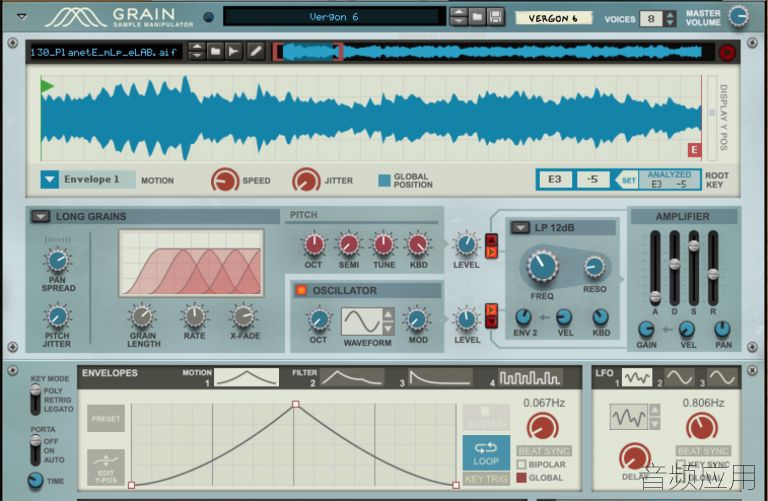Image resolution: width=768 pixels, height=501 pixels.
Task: Move the amplifier Attack slider
Action: point(655,296)
